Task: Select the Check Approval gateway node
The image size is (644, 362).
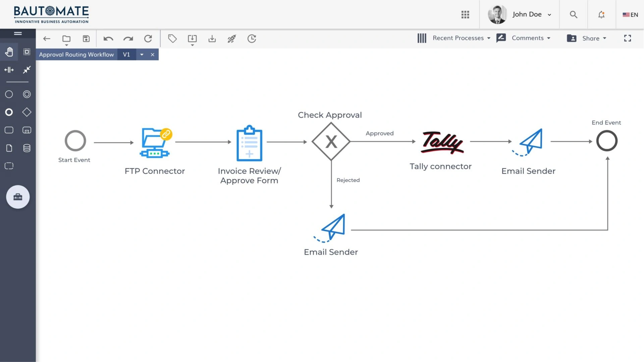Action: tap(331, 141)
